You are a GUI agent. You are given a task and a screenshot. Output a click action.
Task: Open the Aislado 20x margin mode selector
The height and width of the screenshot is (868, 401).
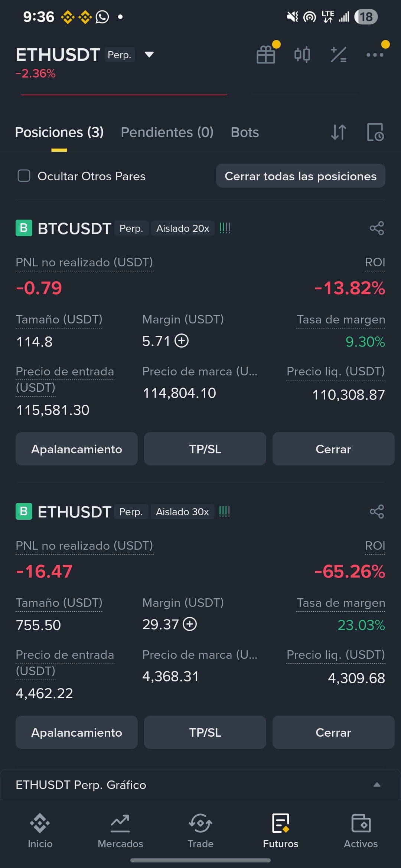pyautogui.click(x=183, y=228)
